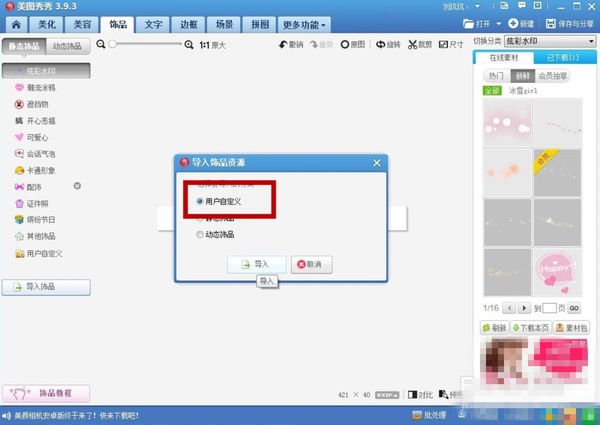
Task: Select the 缤纷节日 festival category
Action: click(x=35, y=220)
